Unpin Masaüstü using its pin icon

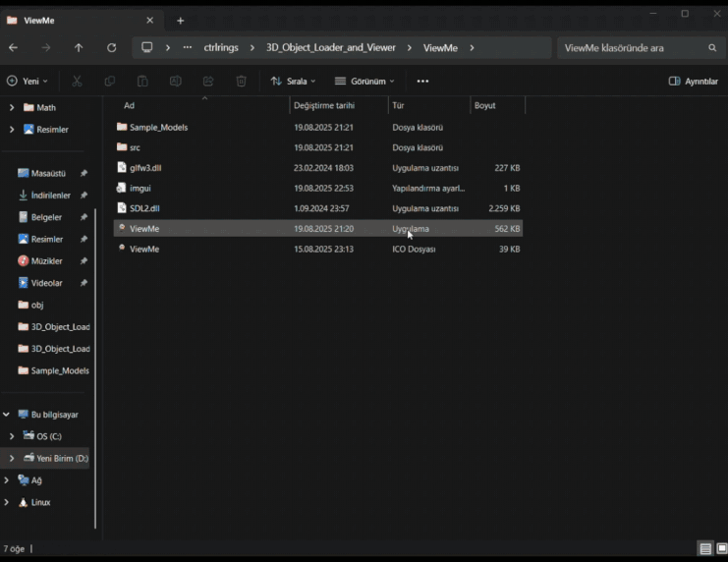coord(84,173)
